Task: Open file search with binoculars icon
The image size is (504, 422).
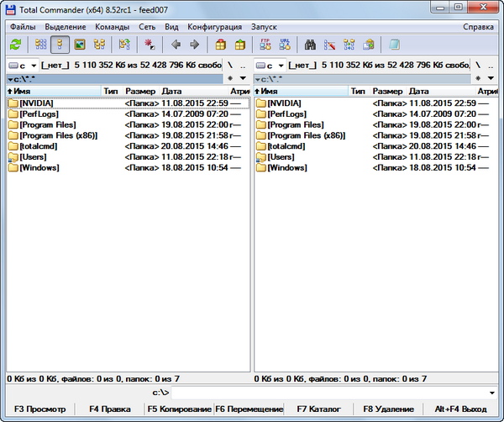Action: pos(310,45)
